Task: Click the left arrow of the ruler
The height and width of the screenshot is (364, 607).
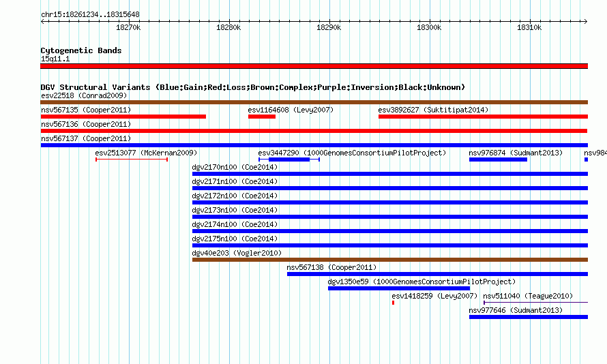Action: point(42,22)
